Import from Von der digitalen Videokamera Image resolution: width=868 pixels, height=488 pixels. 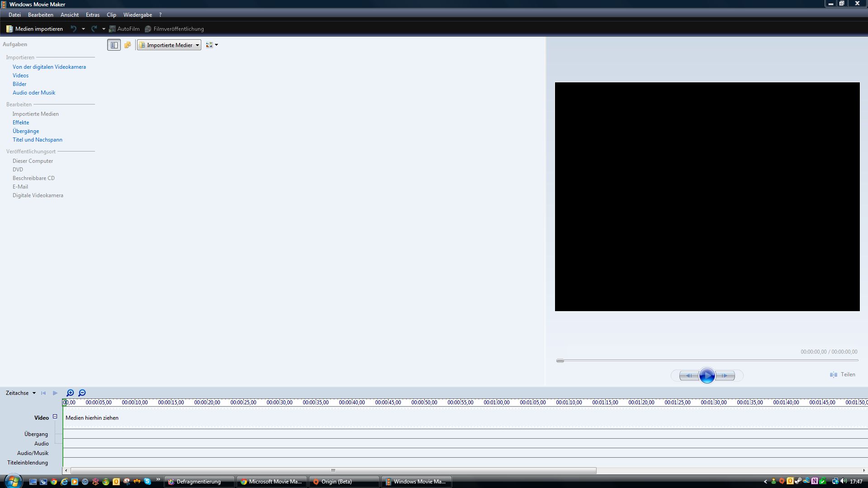tap(49, 67)
